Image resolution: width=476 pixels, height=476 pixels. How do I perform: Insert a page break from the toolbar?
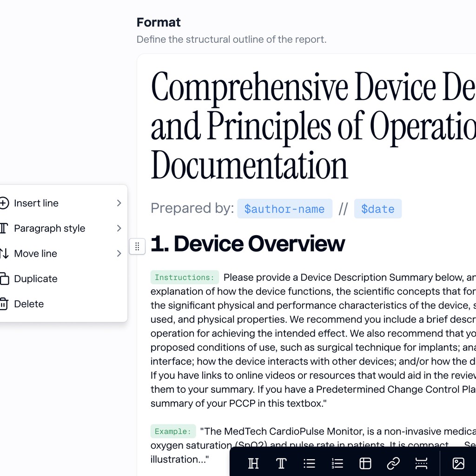coord(421,463)
